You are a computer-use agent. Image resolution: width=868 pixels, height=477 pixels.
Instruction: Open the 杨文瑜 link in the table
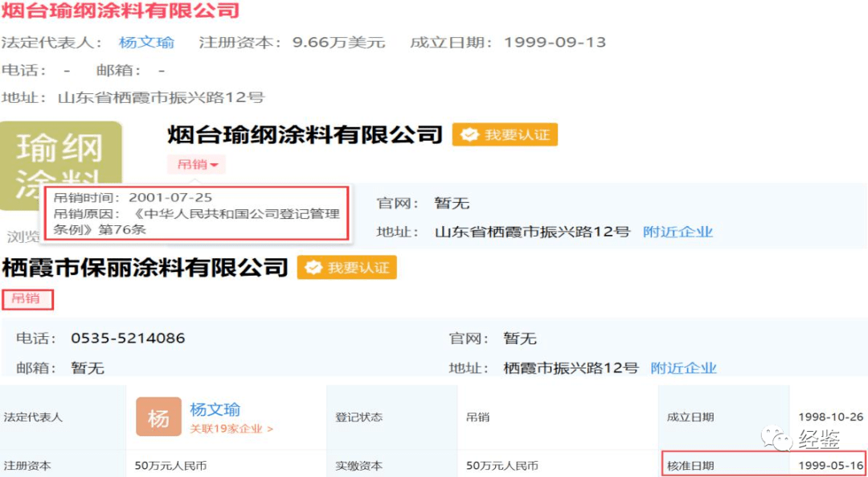pyautogui.click(x=215, y=410)
